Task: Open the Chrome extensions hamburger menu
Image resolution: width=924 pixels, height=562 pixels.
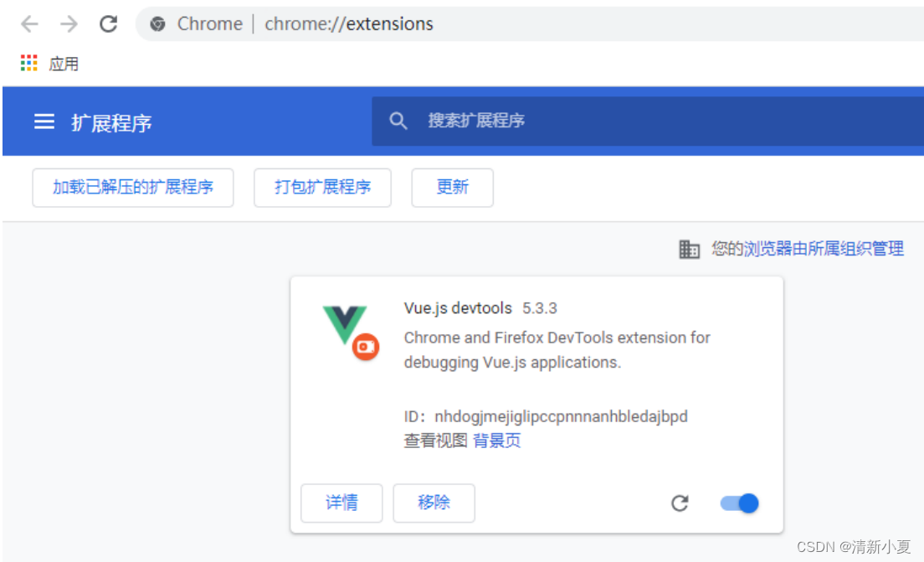Action: (44, 121)
